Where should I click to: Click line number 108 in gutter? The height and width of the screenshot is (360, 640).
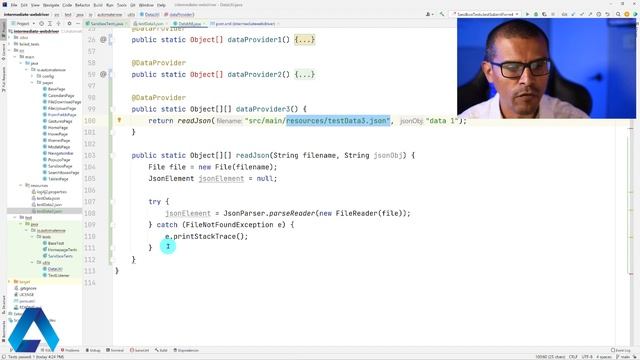(x=89, y=213)
